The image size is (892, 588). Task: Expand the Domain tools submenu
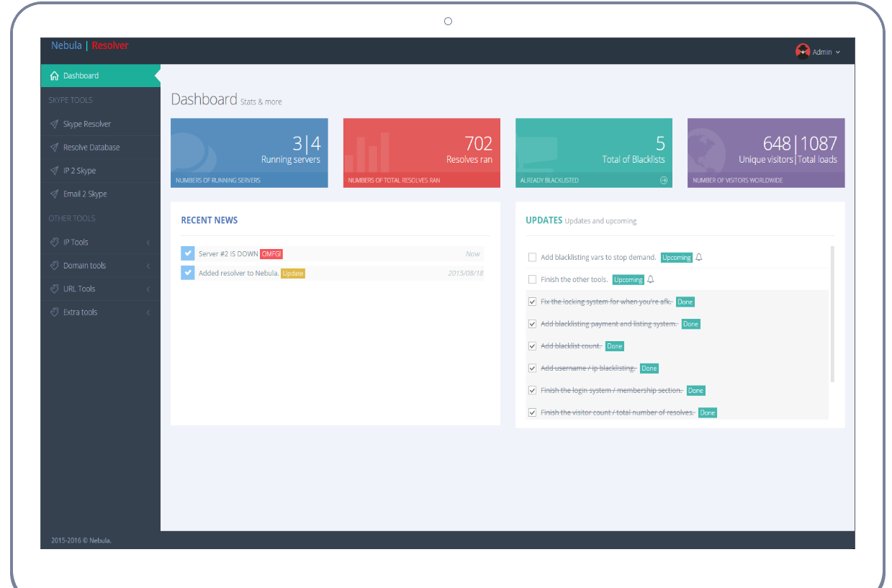pyautogui.click(x=148, y=266)
